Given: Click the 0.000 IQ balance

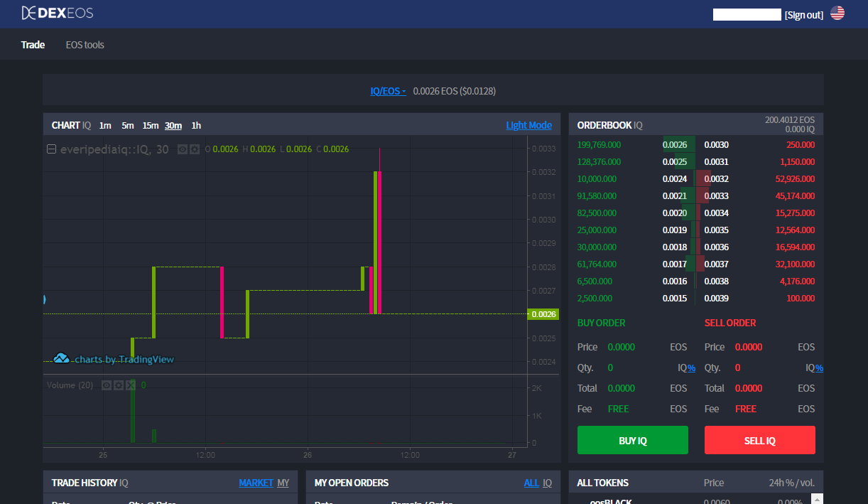Looking at the screenshot, I should coord(800,129).
